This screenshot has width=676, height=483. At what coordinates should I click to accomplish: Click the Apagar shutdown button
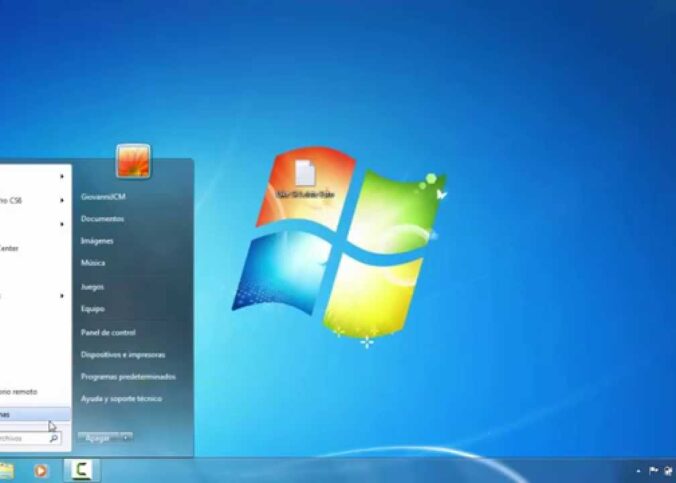coord(99,438)
